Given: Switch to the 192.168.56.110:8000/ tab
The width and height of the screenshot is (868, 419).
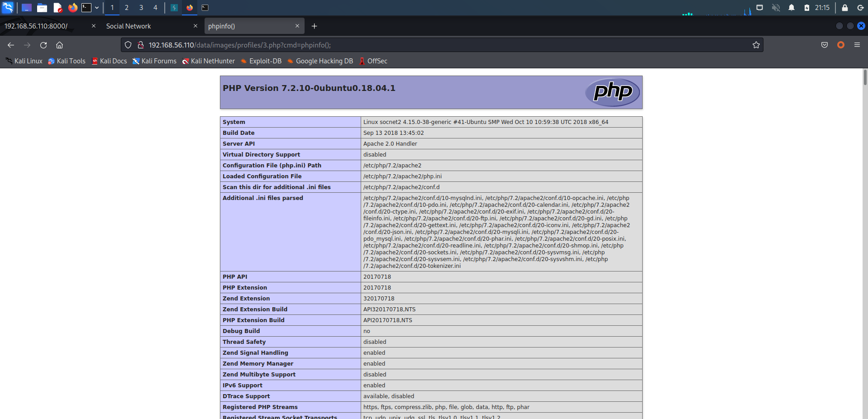Looking at the screenshot, I should click(x=50, y=26).
